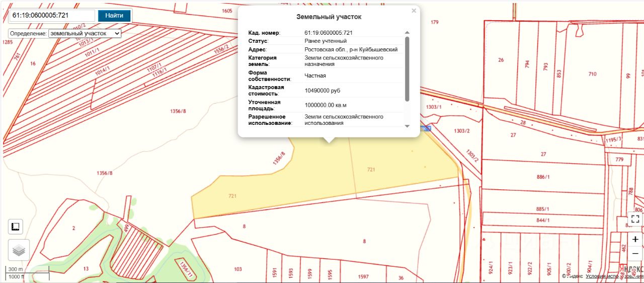Close the Земельный участок popup

coord(414,11)
